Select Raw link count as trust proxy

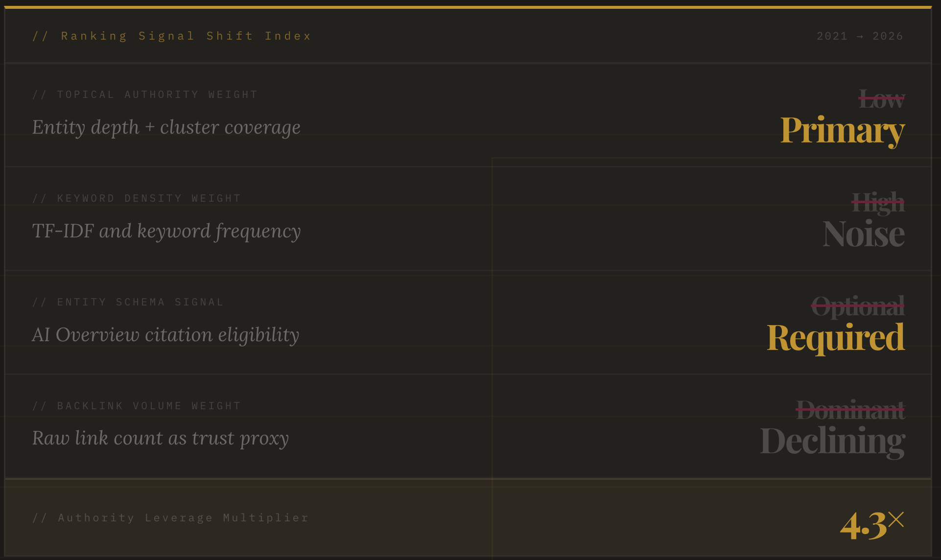click(x=160, y=438)
